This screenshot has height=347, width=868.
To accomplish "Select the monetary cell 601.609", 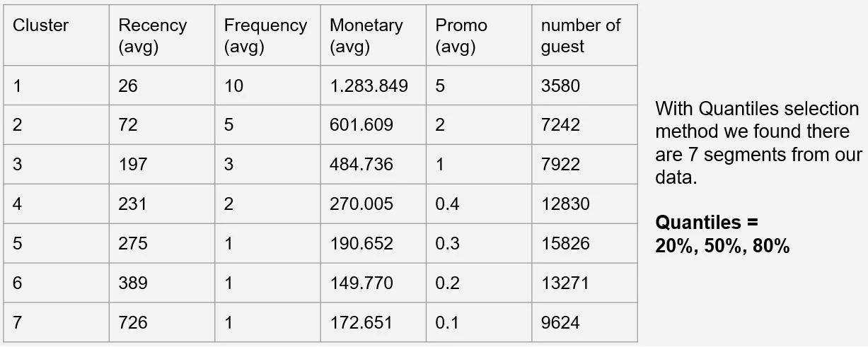I will coord(361,125).
